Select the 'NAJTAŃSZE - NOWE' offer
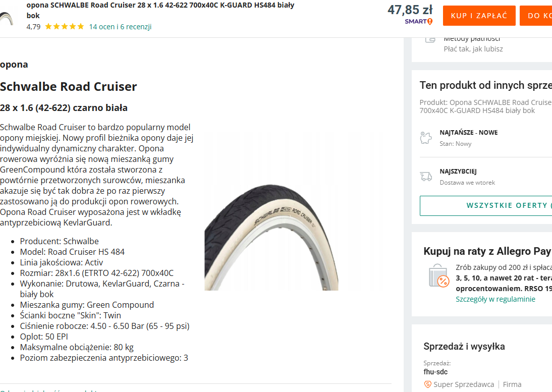This screenshot has height=392, width=552. point(468,133)
